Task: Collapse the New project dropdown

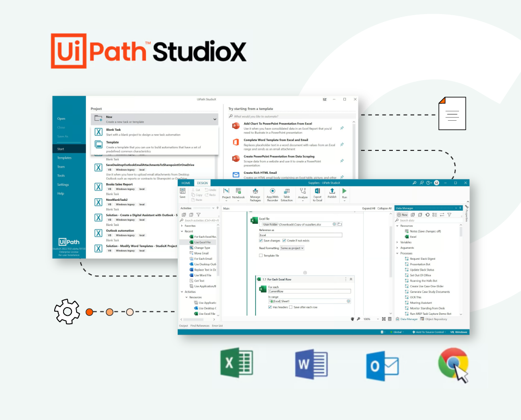Action: [215, 119]
